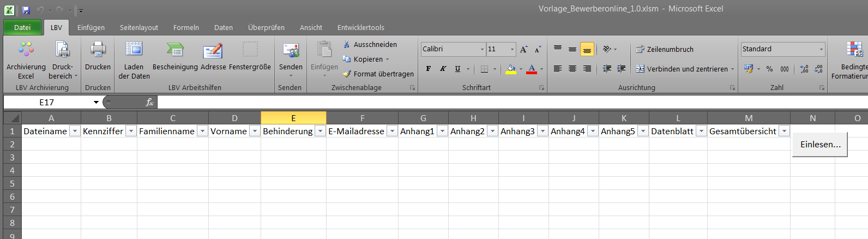The height and width of the screenshot is (239, 868).
Task: Click the Einfügen paste icon
Action: (x=324, y=50)
